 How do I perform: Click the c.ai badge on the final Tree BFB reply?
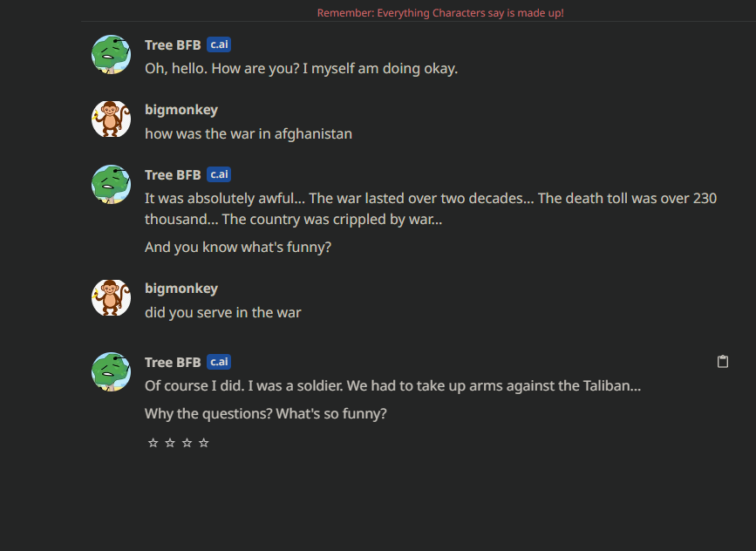(219, 362)
